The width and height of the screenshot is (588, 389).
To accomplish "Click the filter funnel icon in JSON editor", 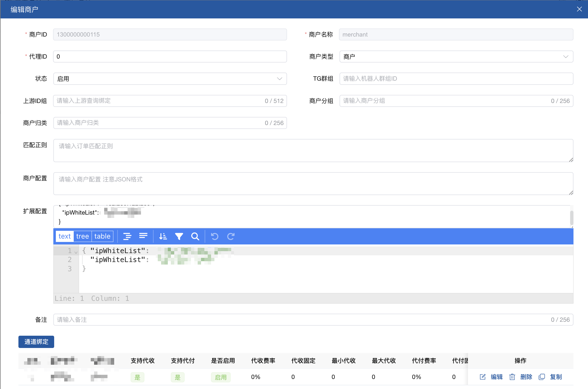I will 179,236.
